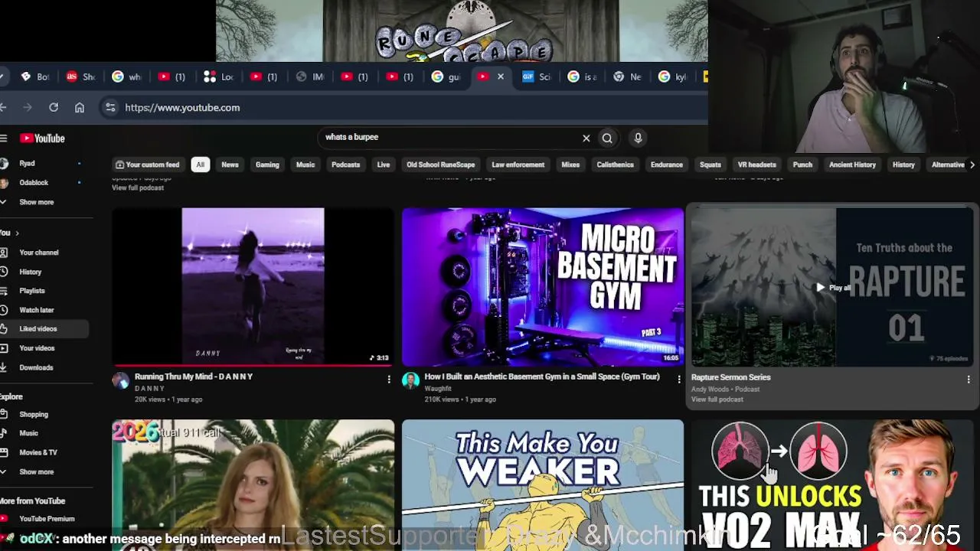Start voice search with the microphone
This screenshot has height=551, width=980.
pos(638,138)
